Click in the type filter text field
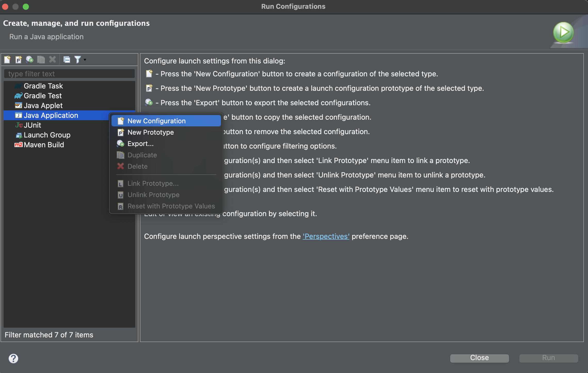Screen dimensions: 588x373 tap(69, 74)
